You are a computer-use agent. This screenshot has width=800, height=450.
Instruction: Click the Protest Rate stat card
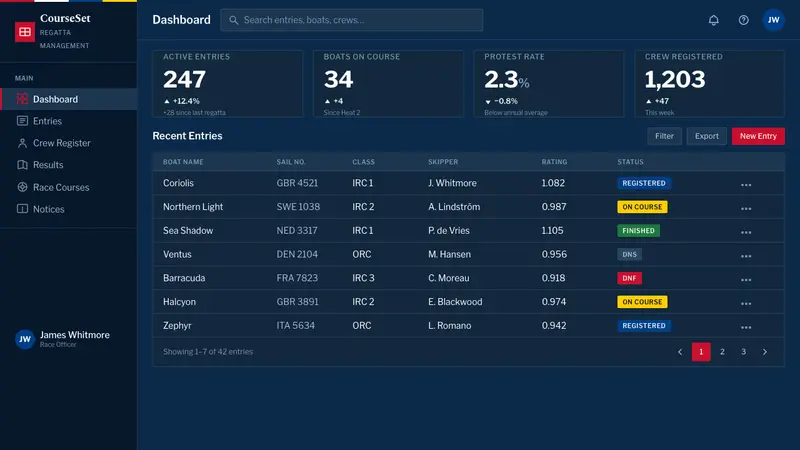(549, 84)
